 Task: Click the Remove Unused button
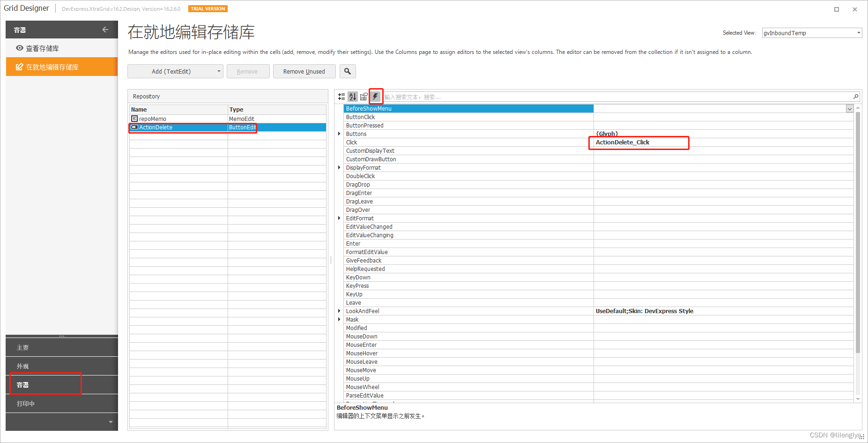(x=304, y=71)
